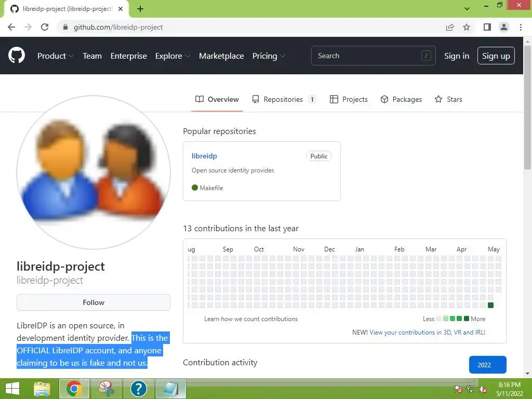Click the Contribution activity heading
Screen dimensions: 532x399
(220, 362)
